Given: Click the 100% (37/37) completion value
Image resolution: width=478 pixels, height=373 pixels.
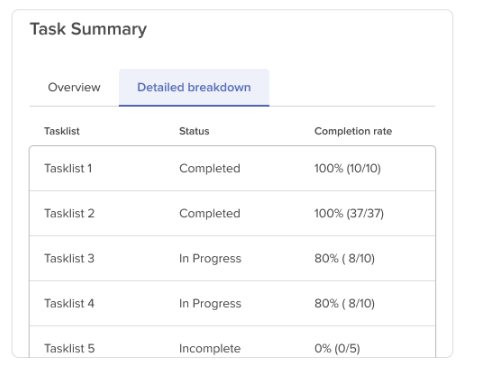Looking at the screenshot, I should pos(349,213).
